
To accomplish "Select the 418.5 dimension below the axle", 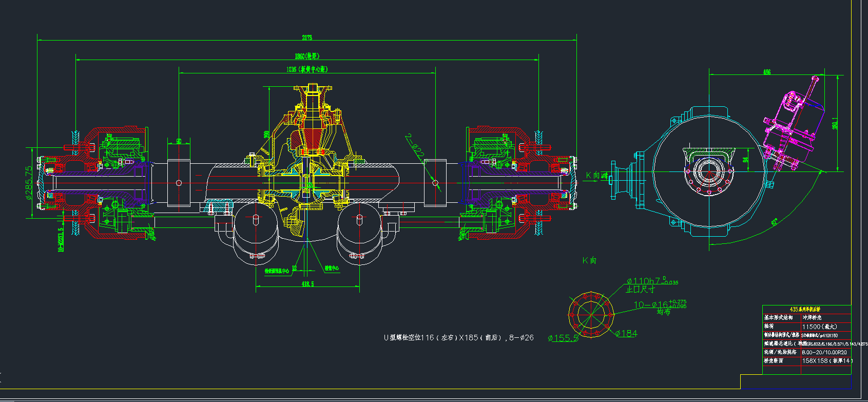I will 307,284.
